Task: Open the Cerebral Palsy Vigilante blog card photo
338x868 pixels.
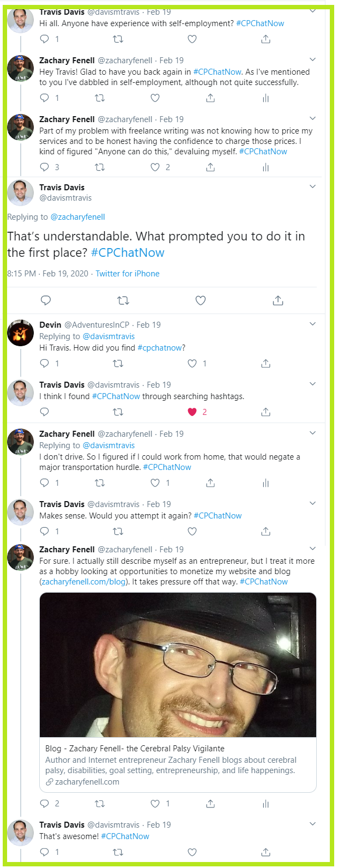Action: [178, 665]
